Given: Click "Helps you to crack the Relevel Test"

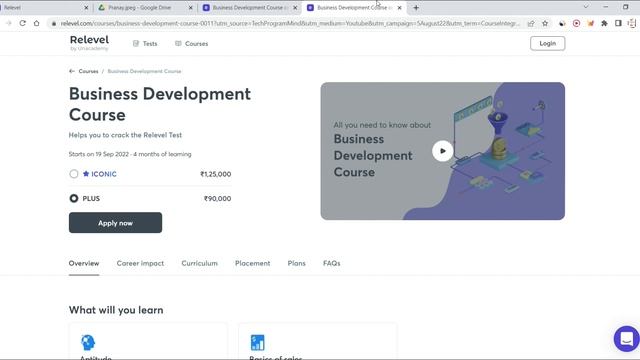Looking at the screenshot, I should pyautogui.click(x=125, y=135).
